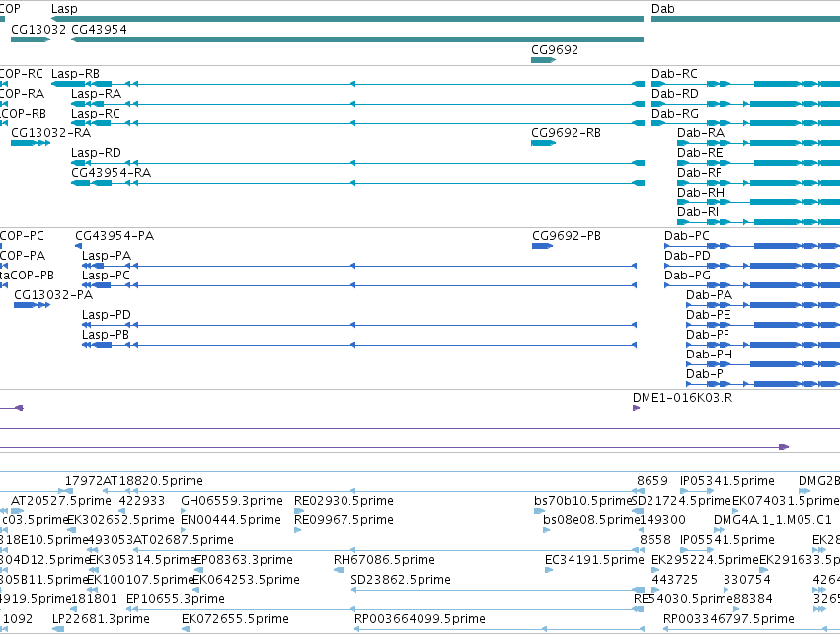840x634 pixels.
Task: Click the RP003346797.5prime EST label
Action: pos(728,619)
